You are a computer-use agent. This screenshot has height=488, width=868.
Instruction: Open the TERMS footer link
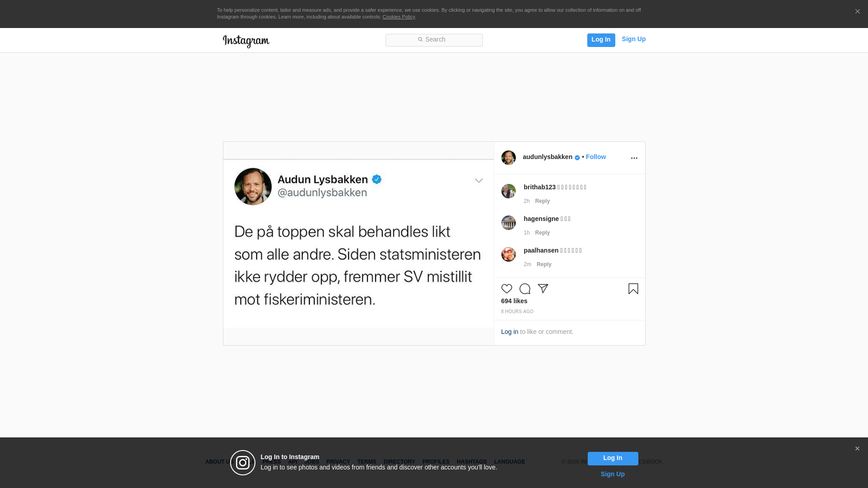[367, 462]
